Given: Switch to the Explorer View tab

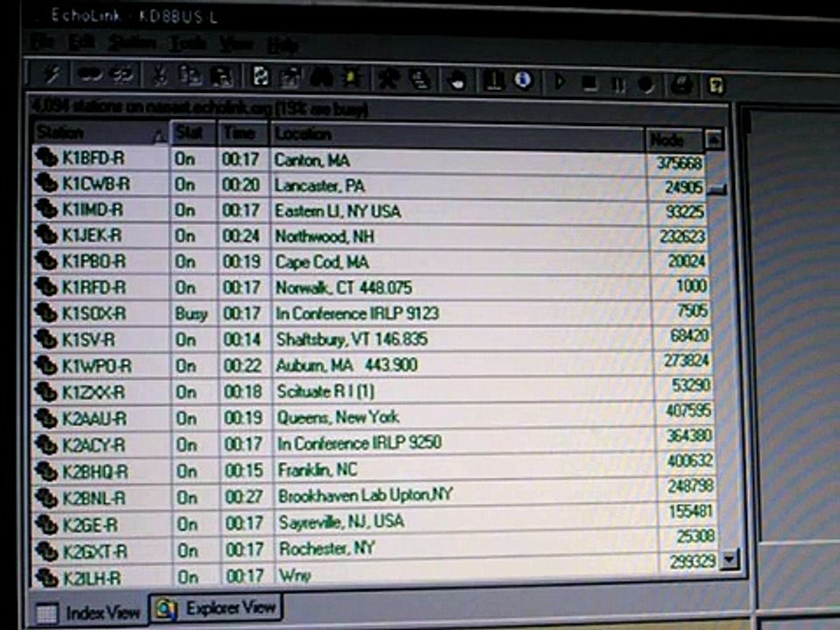Looking at the screenshot, I should (x=215, y=609).
